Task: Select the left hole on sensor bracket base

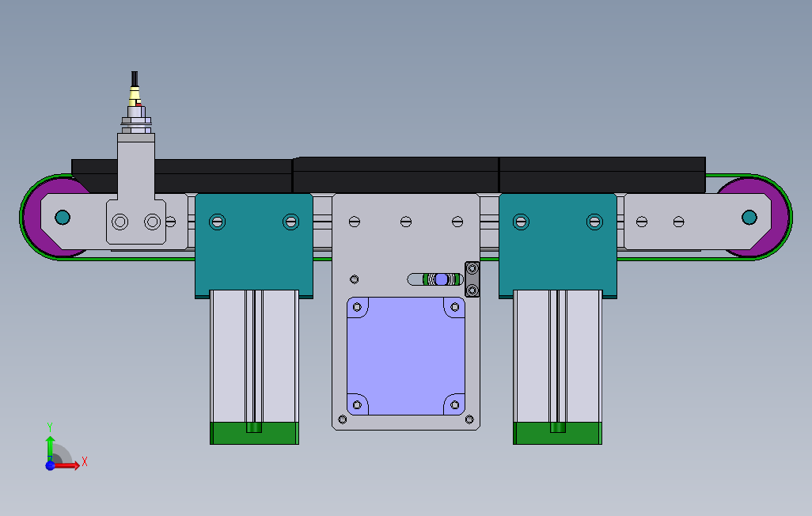Action: pos(120,222)
